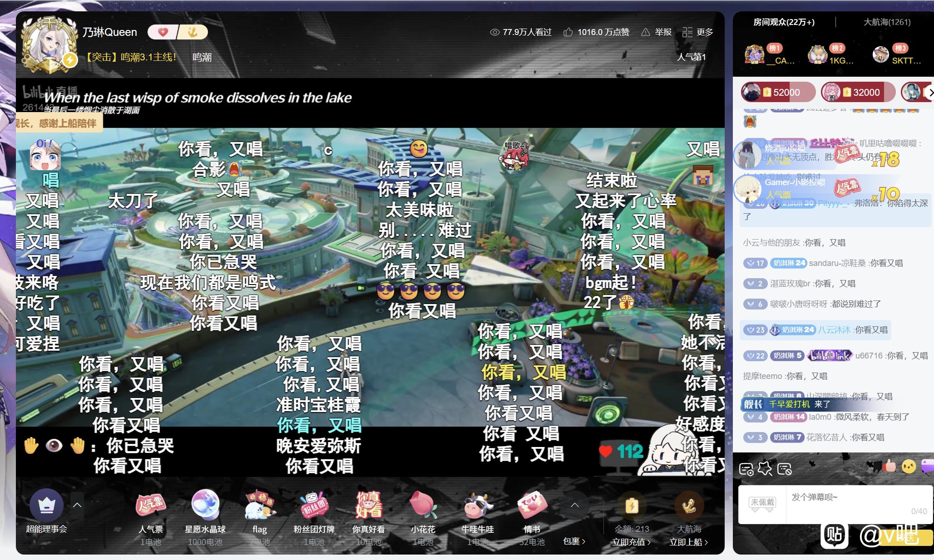
Task: Choose the 粉丝团灯牌 gift
Action: (314, 505)
